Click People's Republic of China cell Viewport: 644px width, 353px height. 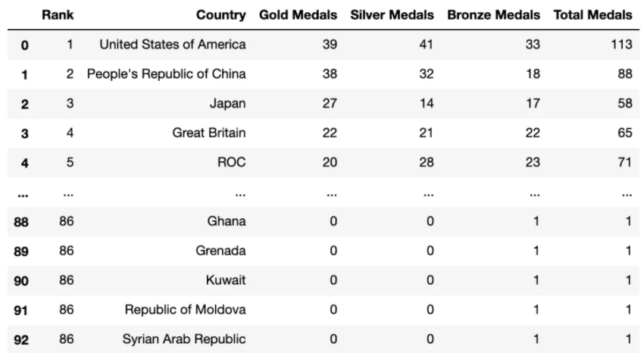(x=167, y=74)
